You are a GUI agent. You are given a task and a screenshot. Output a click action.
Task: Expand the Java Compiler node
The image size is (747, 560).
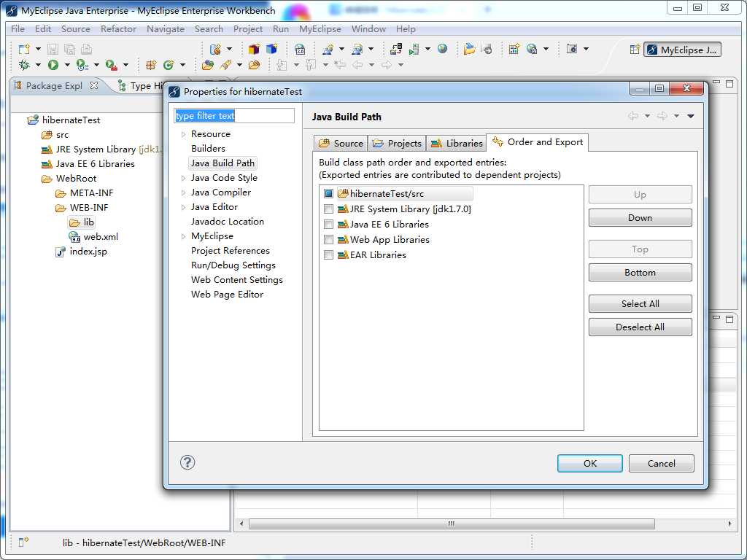(183, 192)
